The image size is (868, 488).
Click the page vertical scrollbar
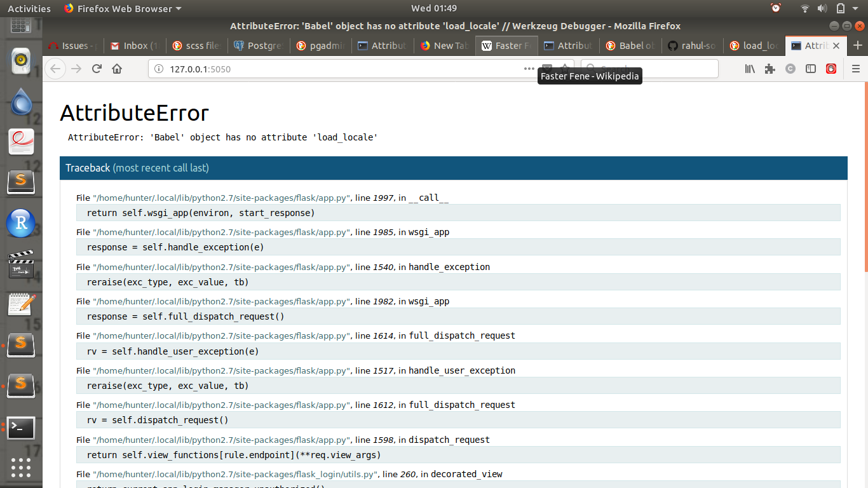pyautogui.click(x=865, y=178)
